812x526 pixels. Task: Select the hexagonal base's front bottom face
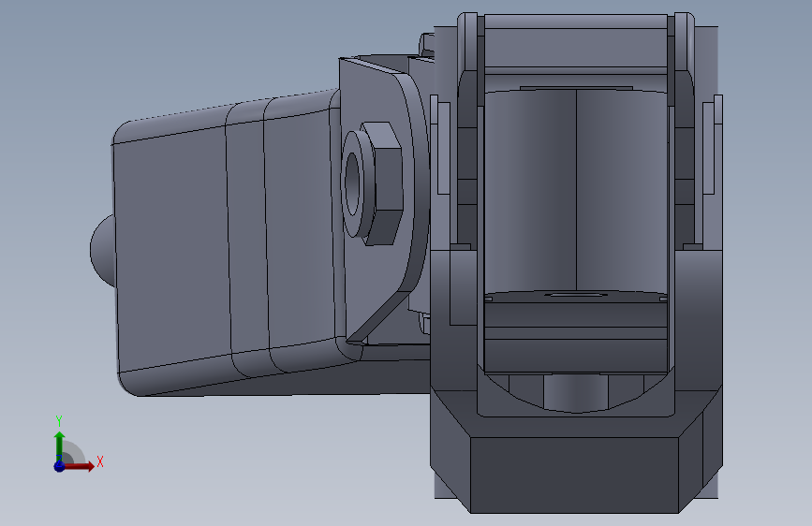(x=574, y=475)
